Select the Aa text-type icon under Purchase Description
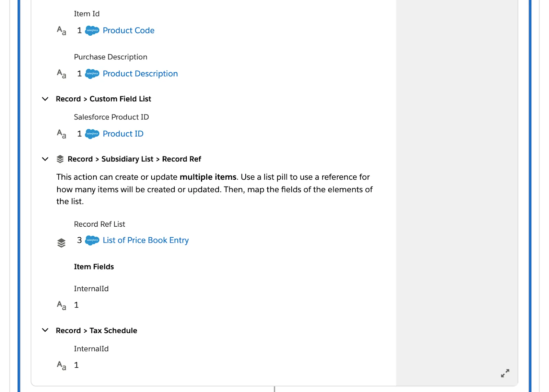Screen dimensions: 549x392 click(x=61, y=74)
